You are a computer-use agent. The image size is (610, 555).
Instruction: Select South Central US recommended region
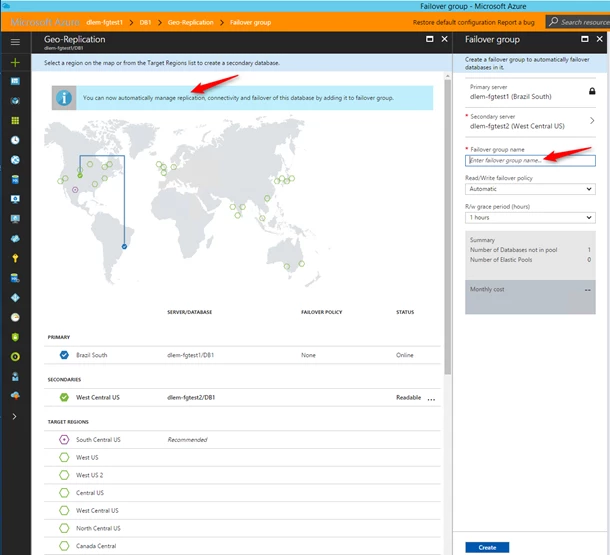tap(64, 439)
